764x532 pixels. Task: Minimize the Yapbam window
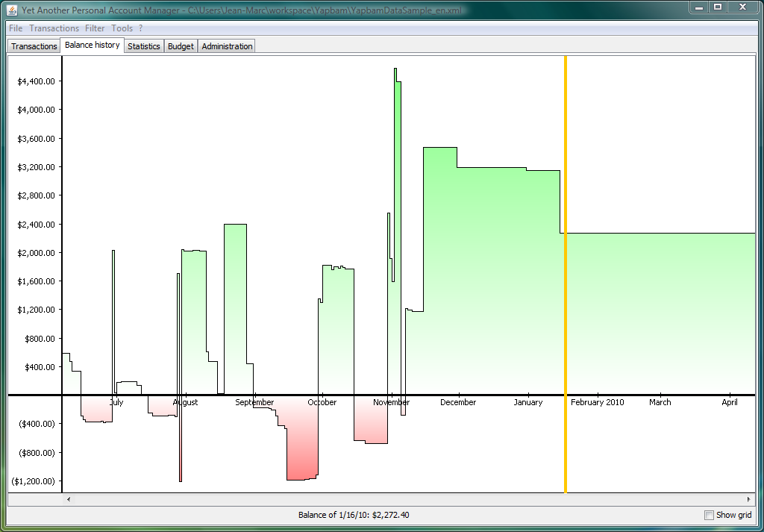pos(699,7)
